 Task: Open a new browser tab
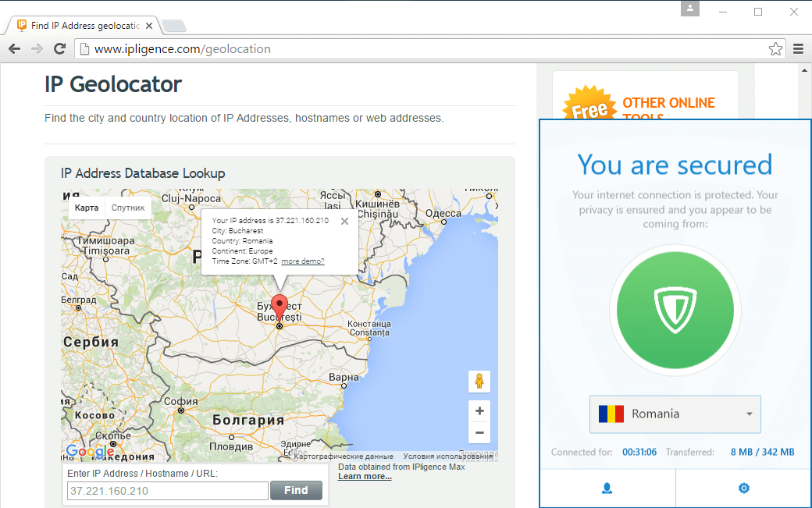pos(174,25)
